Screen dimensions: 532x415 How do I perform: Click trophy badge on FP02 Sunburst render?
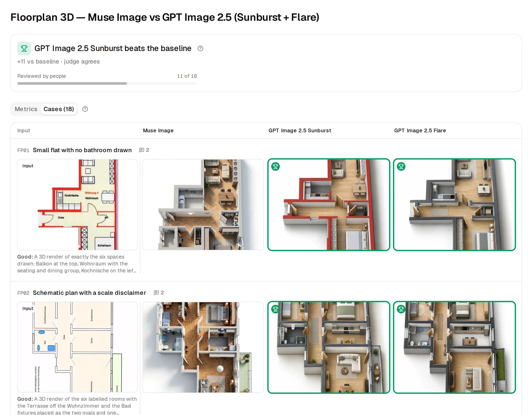(275, 309)
